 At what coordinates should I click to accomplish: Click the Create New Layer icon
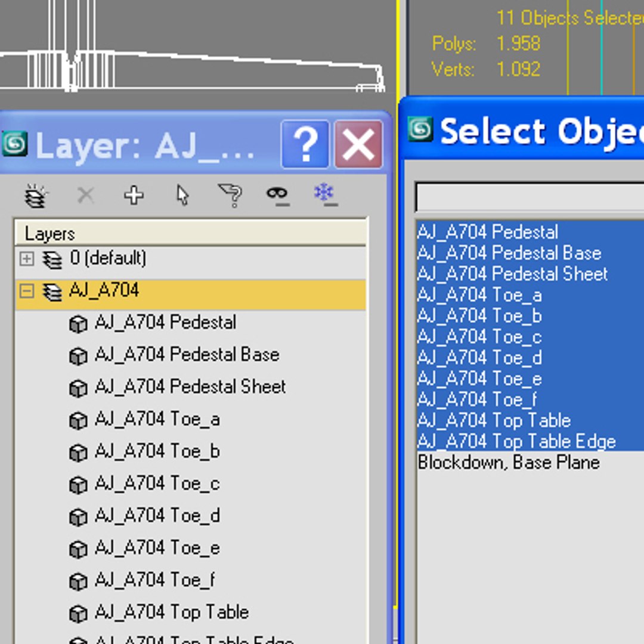35,195
